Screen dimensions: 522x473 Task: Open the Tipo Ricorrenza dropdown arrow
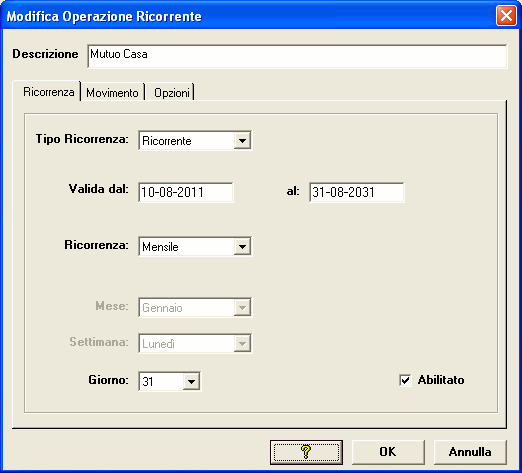tap(242, 140)
